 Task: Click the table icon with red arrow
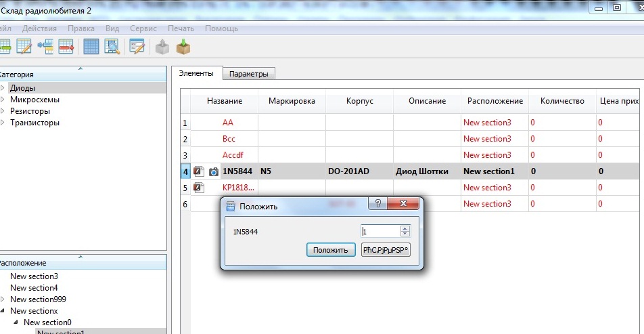click(x=66, y=47)
